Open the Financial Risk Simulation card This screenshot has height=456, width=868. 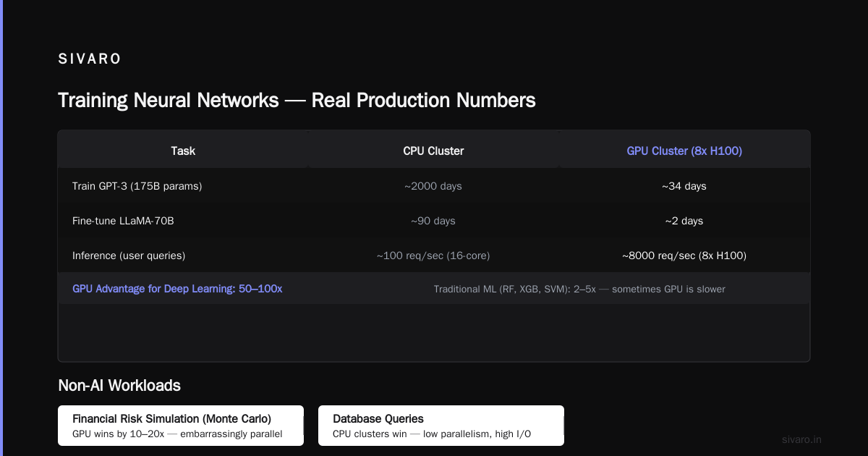click(181, 426)
